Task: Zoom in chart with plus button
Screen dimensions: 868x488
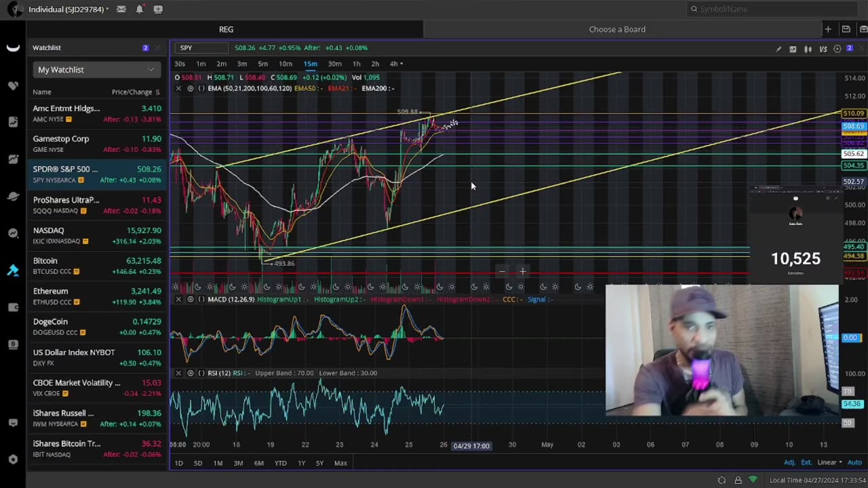Action: tap(523, 271)
